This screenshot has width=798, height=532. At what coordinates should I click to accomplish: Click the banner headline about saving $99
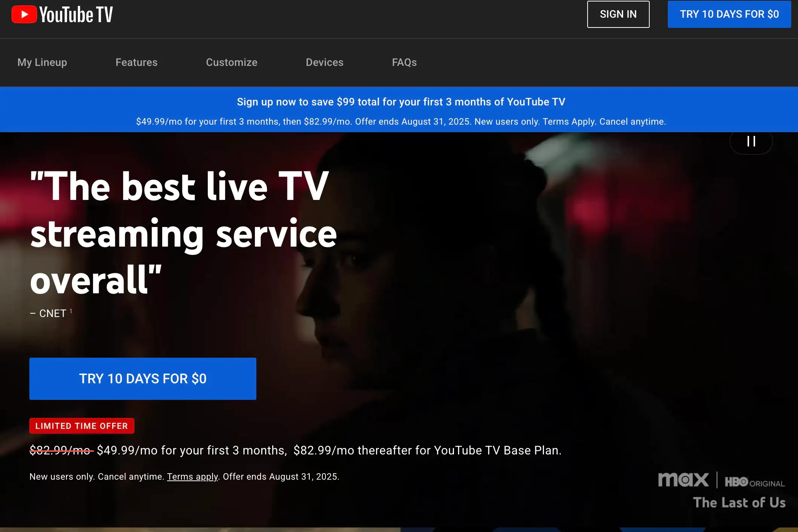tap(401, 102)
